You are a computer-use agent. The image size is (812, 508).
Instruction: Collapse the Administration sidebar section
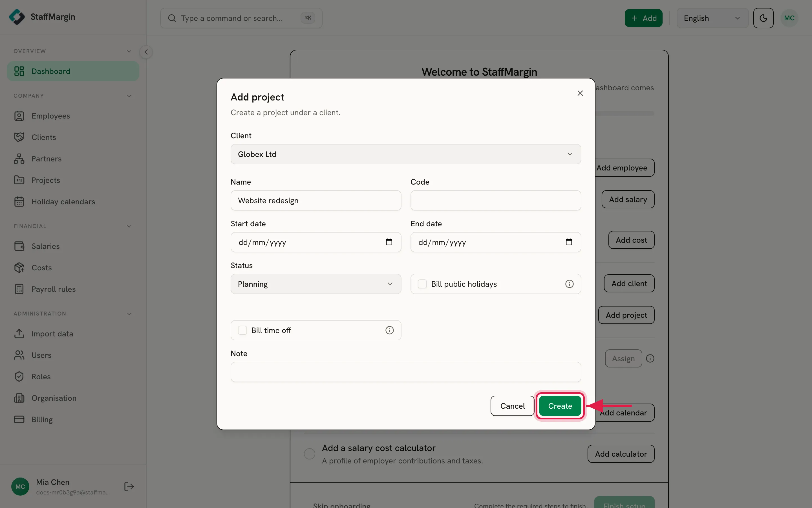129,314
